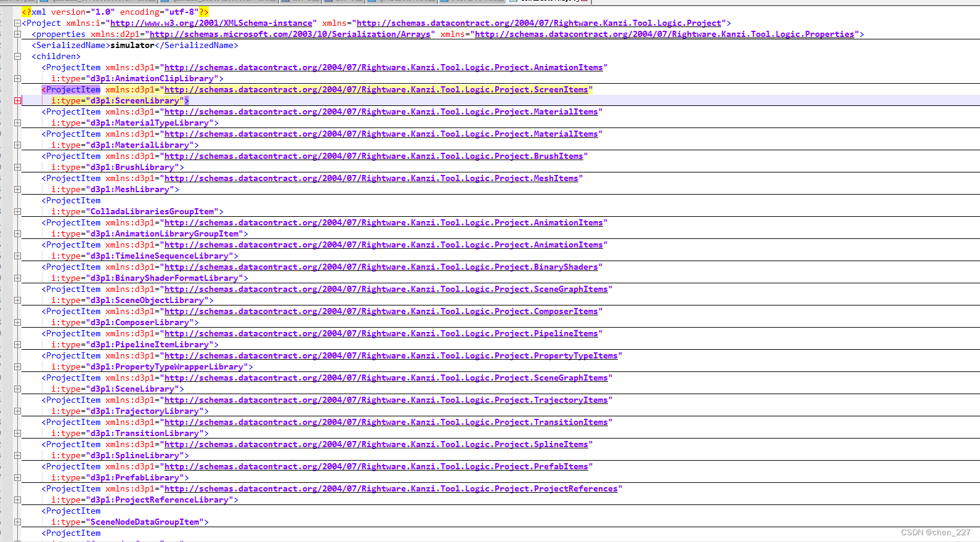Expand the PropertyTypeWrapperLibrary fold marker
The width and height of the screenshot is (980, 542).
pyautogui.click(x=17, y=367)
